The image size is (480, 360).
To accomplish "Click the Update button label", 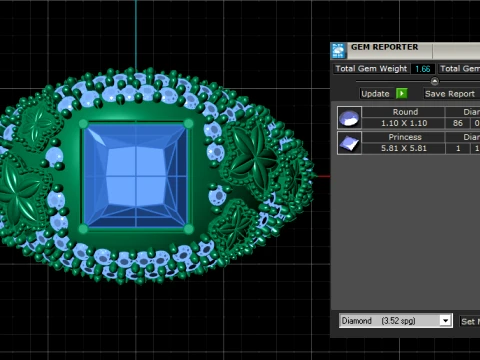I will click(375, 94).
